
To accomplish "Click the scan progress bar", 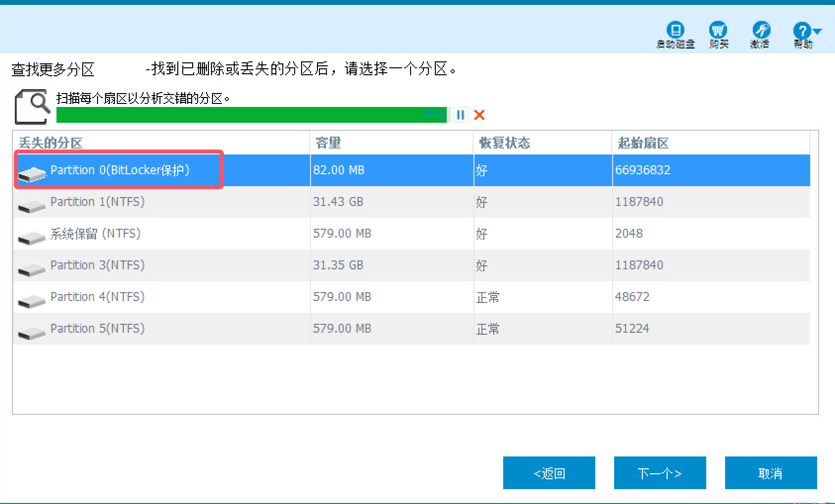I will click(x=251, y=115).
